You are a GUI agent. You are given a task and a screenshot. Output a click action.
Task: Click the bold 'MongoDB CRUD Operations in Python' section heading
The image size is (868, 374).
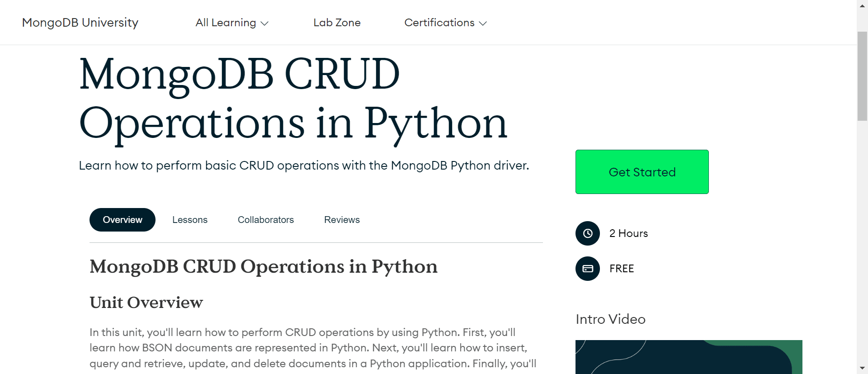click(x=264, y=267)
